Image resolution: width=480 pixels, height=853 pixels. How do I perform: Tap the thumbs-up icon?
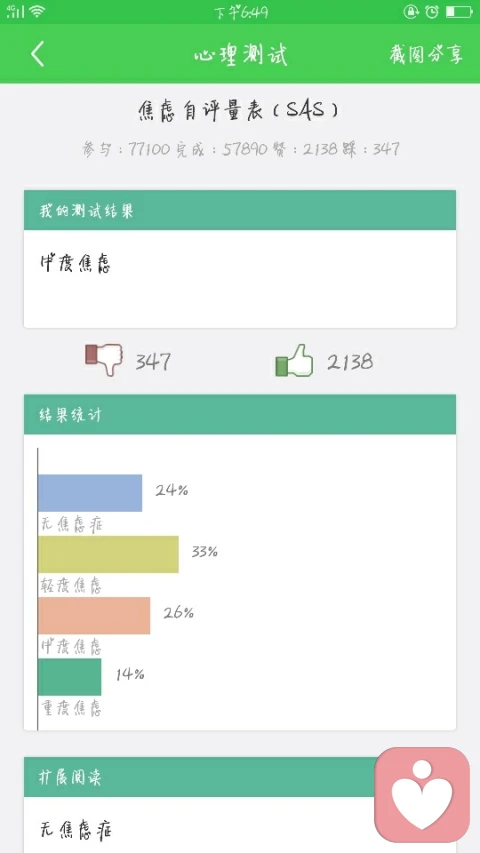294,361
